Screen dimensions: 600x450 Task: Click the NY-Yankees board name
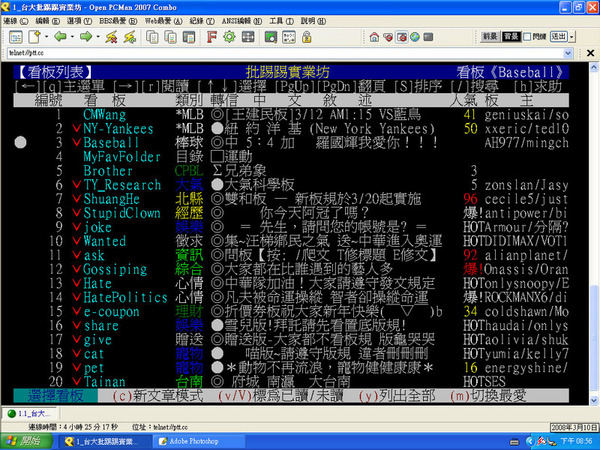point(118,129)
